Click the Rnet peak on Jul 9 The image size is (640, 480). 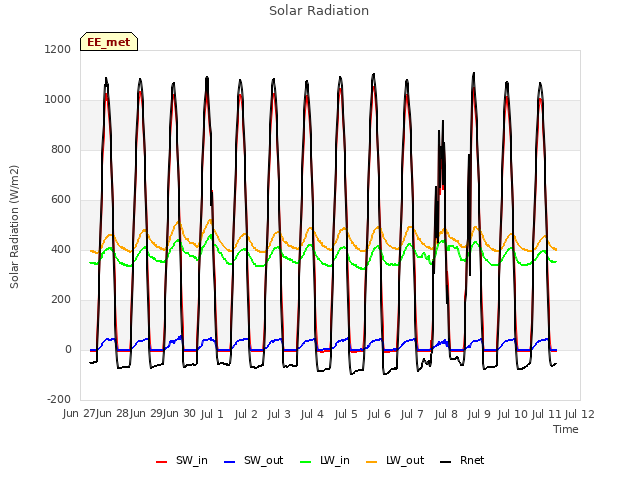[474, 74]
